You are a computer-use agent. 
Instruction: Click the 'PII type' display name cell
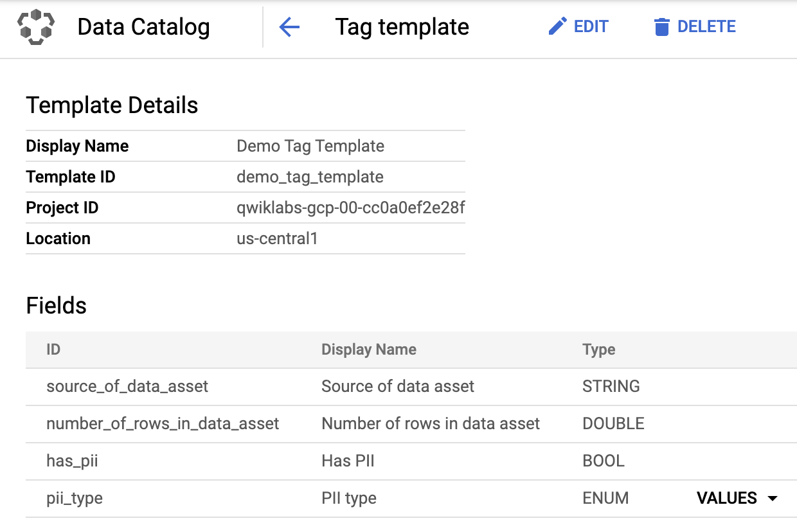tap(349, 498)
